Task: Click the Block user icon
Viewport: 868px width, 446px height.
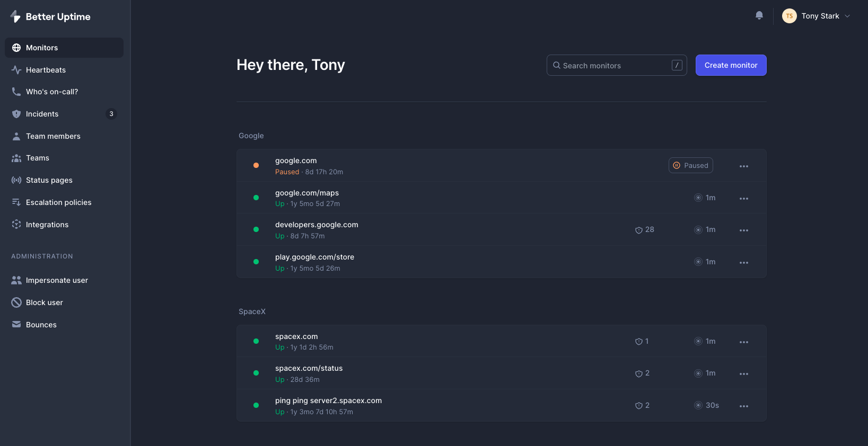Action: (x=16, y=302)
